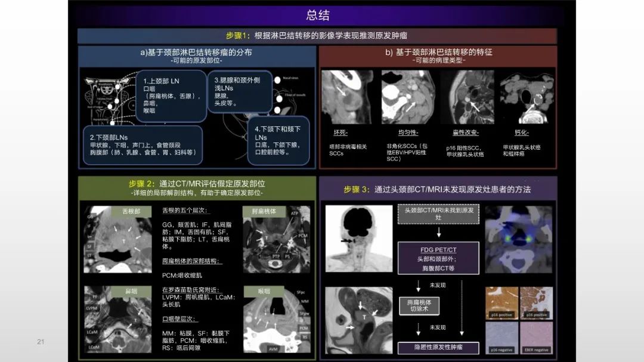
Task: Click the 坏死- label
Action: (340, 132)
